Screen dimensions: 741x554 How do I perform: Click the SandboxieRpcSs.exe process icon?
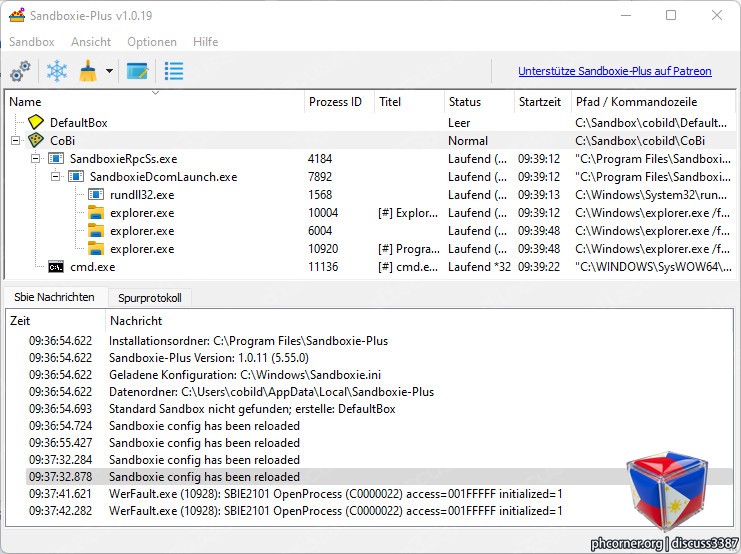pos(56,158)
